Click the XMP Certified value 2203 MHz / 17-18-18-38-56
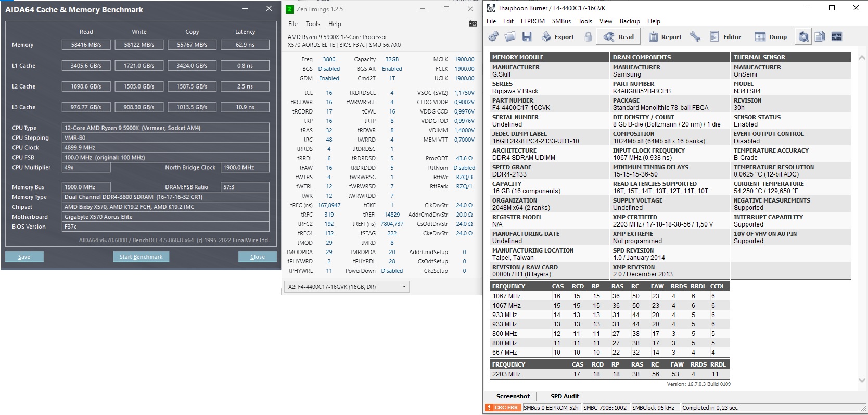Screen dimensions: 868x415 click(663, 224)
